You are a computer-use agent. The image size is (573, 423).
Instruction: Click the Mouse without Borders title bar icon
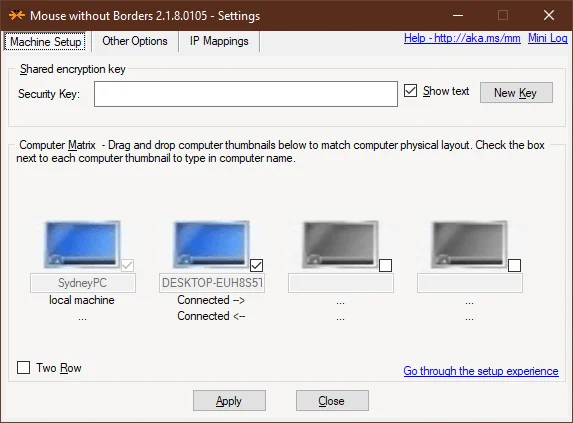coord(17,15)
